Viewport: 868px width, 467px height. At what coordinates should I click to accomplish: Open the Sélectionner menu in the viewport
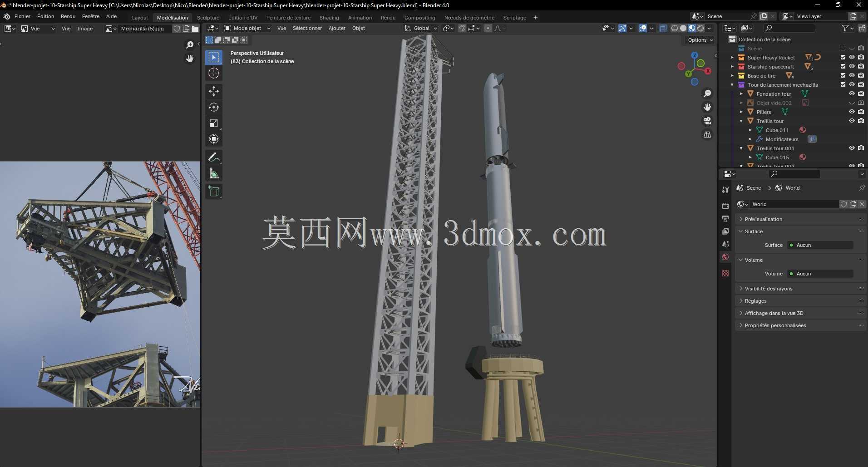pyautogui.click(x=307, y=28)
